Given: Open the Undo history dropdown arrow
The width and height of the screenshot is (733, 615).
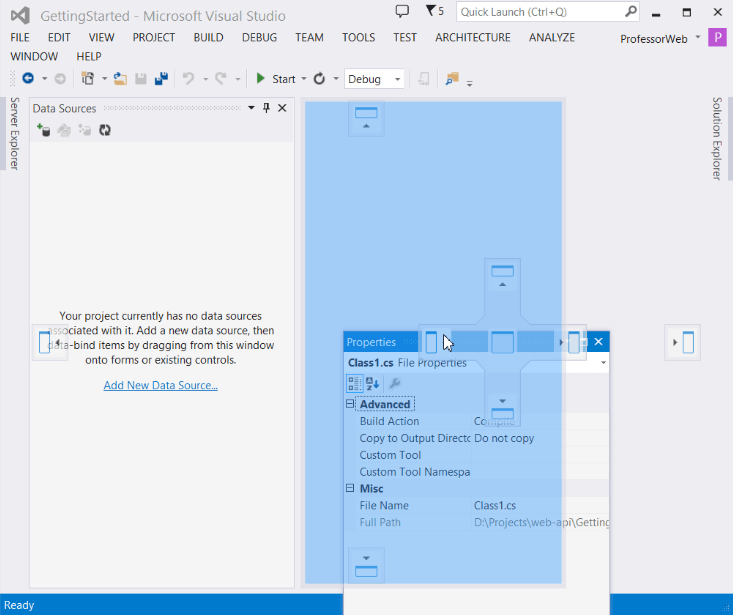Looking at the screenshot, I should 205,79.
